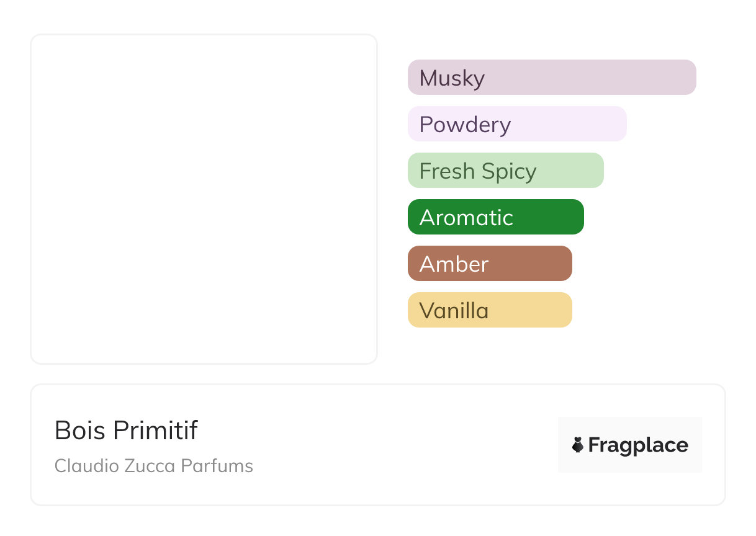
Task: Click the Bois Primitif title
Action: click(126, 431)
